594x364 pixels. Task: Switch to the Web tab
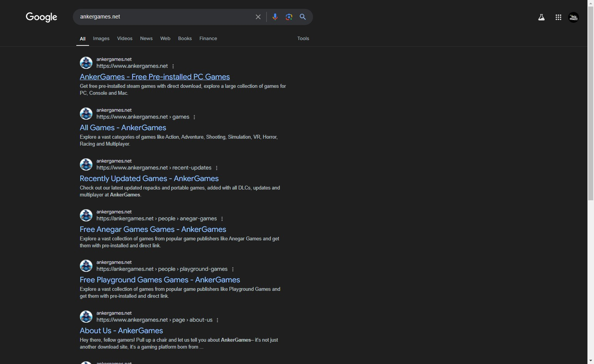click(165, 39)
